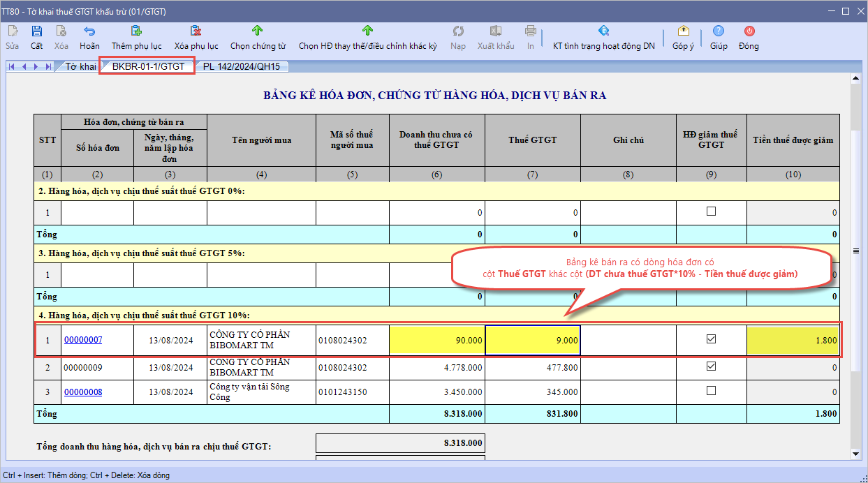This screenshot has height=483, width=868.
Task: Click Thêm phụ lục toolbar icon
Action: pos(137,32)
